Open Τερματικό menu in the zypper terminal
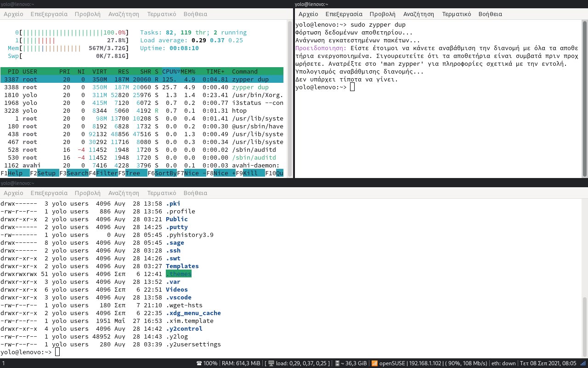Image resolution: width=588 pixels, height=368 pixels. pos(456,14)
